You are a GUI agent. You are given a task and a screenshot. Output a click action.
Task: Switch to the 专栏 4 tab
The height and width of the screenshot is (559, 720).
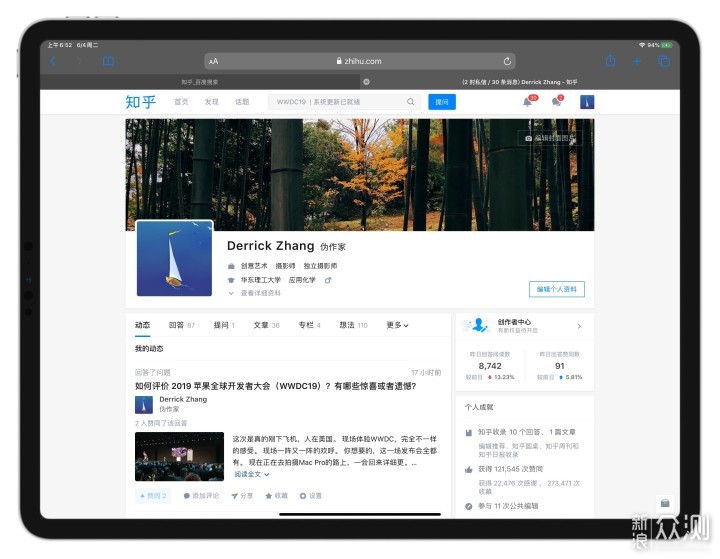pos(309,325)
